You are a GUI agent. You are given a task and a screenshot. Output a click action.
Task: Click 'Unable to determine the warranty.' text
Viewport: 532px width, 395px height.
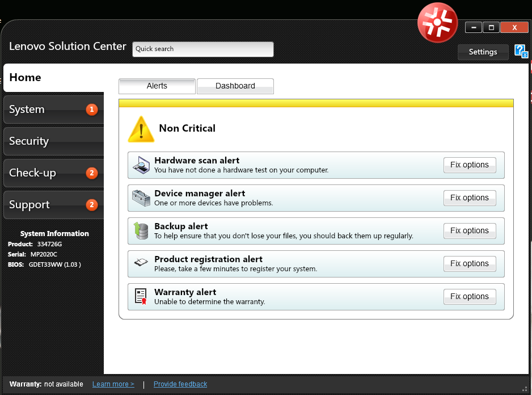point(210,301)
